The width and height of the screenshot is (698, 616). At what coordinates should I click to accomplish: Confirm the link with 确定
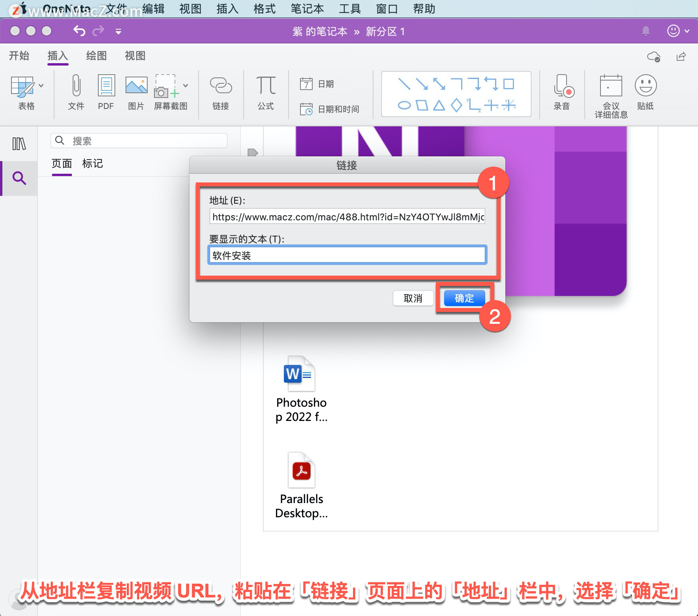tap(464, 298)
